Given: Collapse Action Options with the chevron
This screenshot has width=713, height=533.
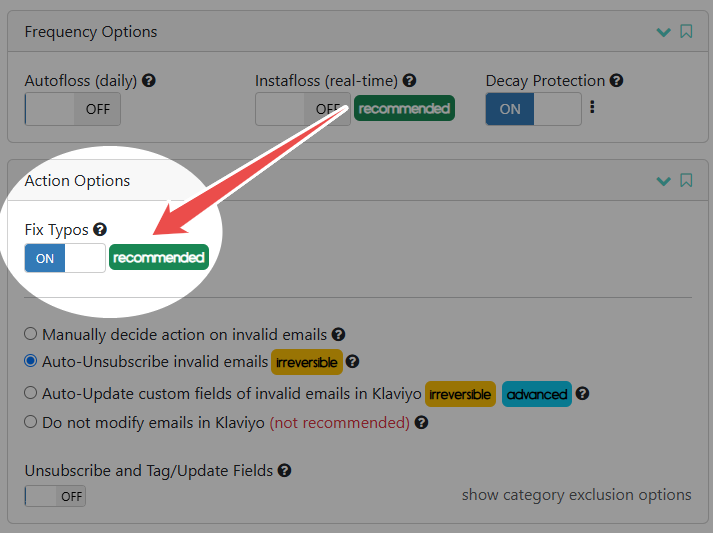Looking at the screenshot, I should (663, 181).
